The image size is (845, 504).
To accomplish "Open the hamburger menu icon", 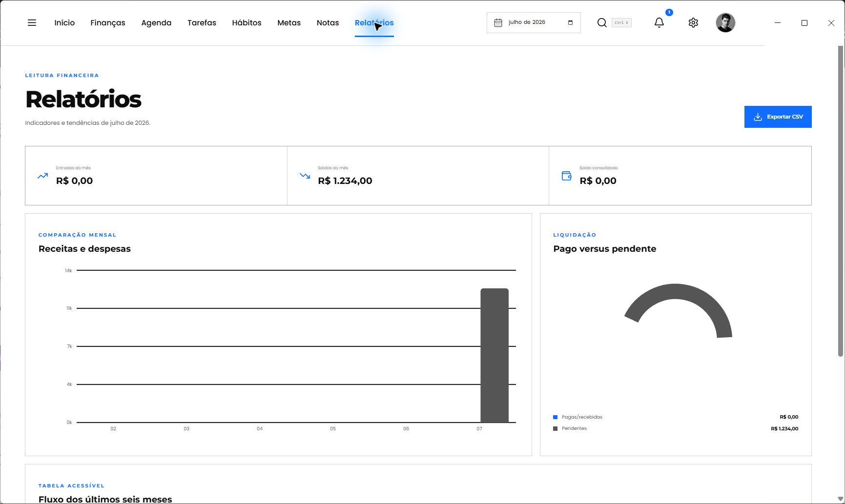I will pyautogui.click(x=32, y=23).
